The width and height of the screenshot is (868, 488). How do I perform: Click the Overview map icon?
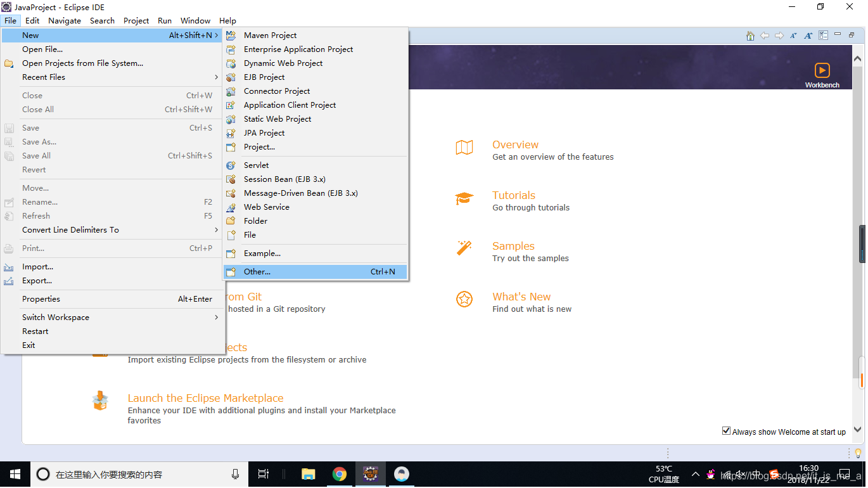[464, 148]
